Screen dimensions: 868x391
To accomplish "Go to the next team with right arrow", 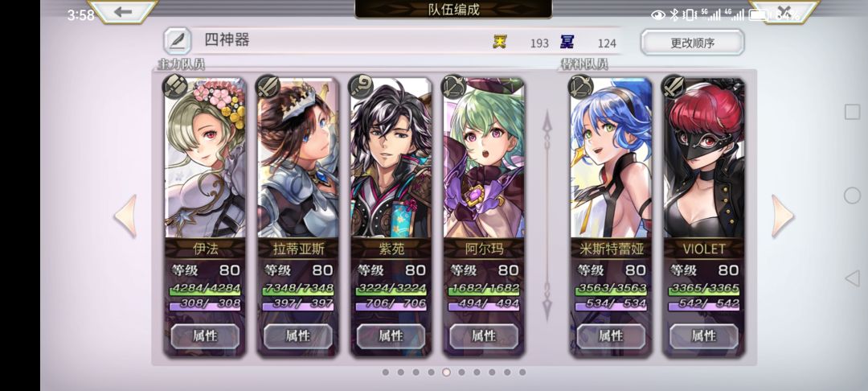I will pos(783,216).
